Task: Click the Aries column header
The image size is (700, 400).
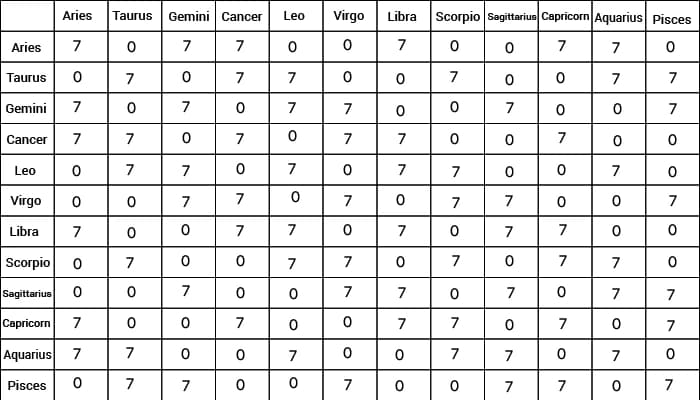Action: coord(77,17)
